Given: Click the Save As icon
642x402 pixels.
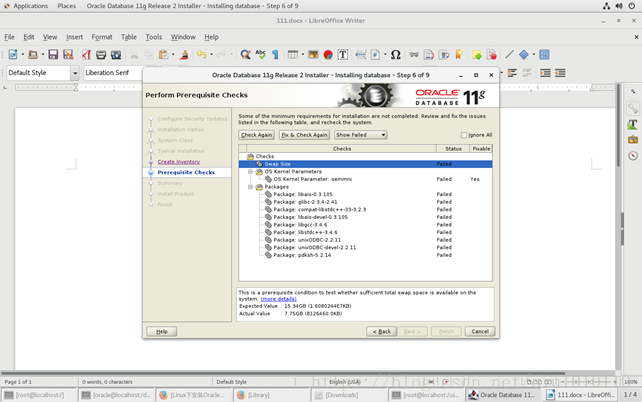Looking at the screenshot, I should (x=68, y=54).
